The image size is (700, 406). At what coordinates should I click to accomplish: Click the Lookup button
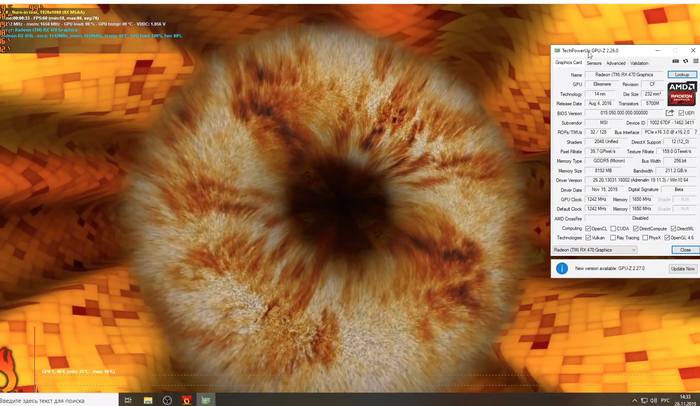[681, 75]
